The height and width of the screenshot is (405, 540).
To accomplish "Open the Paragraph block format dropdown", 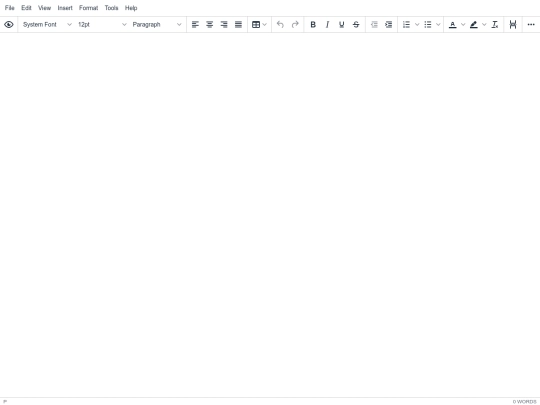I will (x=157, y=24).
